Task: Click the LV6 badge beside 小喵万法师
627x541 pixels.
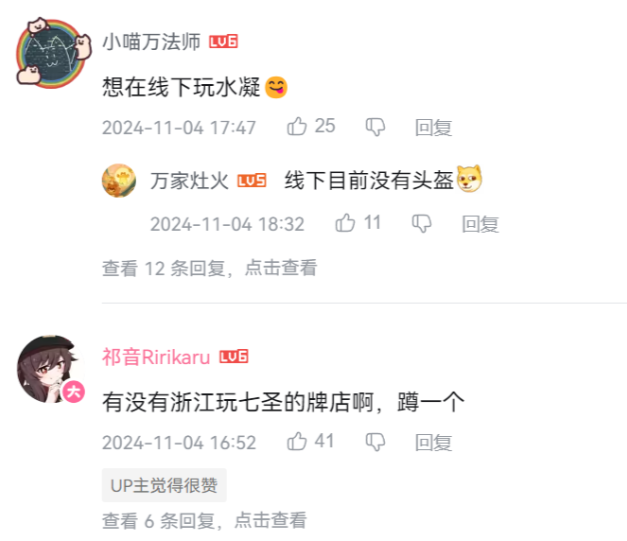Action: (x=224, y=41)
